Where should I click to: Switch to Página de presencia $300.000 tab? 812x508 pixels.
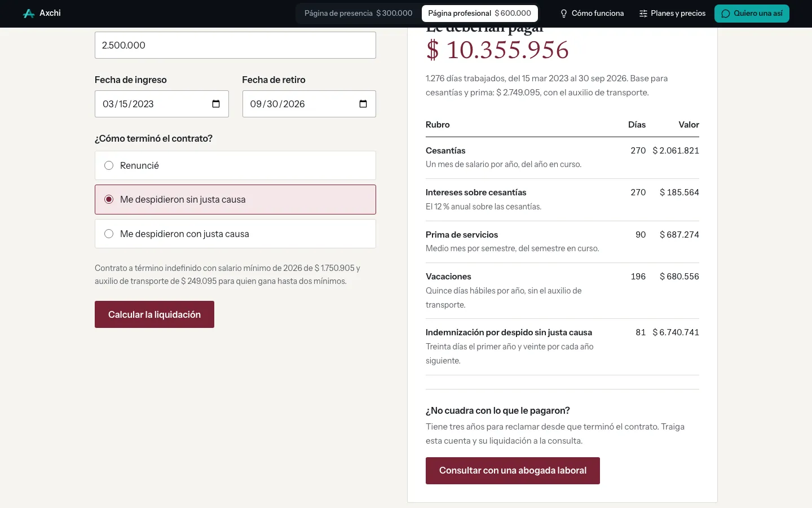coord(359,14)
